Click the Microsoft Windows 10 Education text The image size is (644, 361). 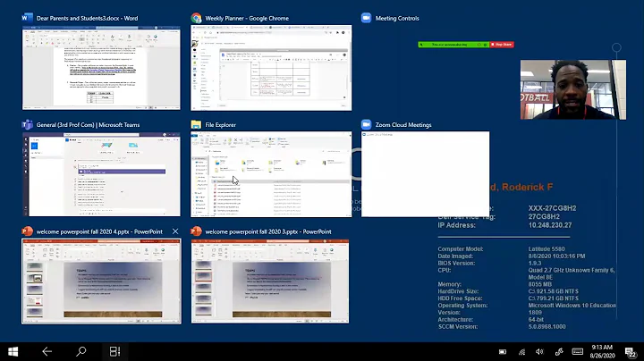(x=572, y=306)
